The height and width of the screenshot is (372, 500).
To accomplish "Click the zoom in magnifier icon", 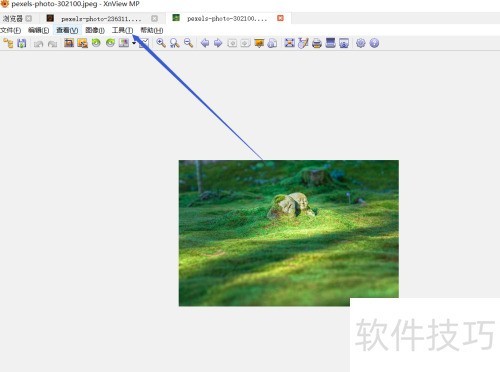I will coord(161,43).
